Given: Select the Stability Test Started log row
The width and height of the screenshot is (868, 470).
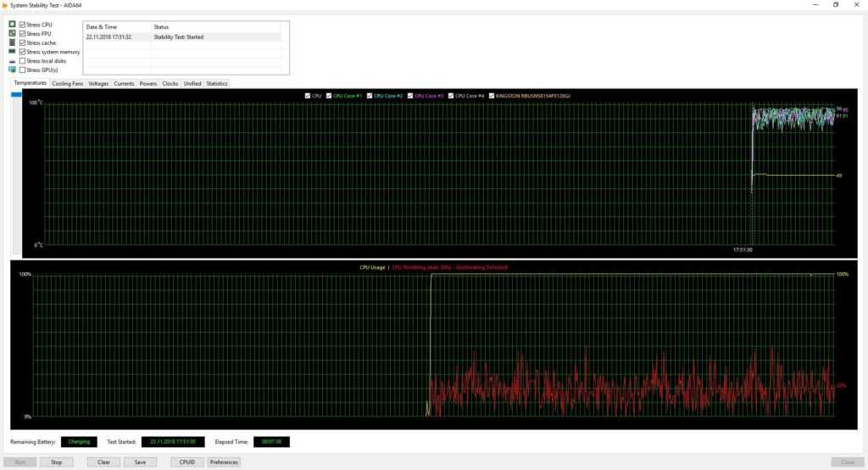Looking at the screenshot, I should [x=182, y=37].
